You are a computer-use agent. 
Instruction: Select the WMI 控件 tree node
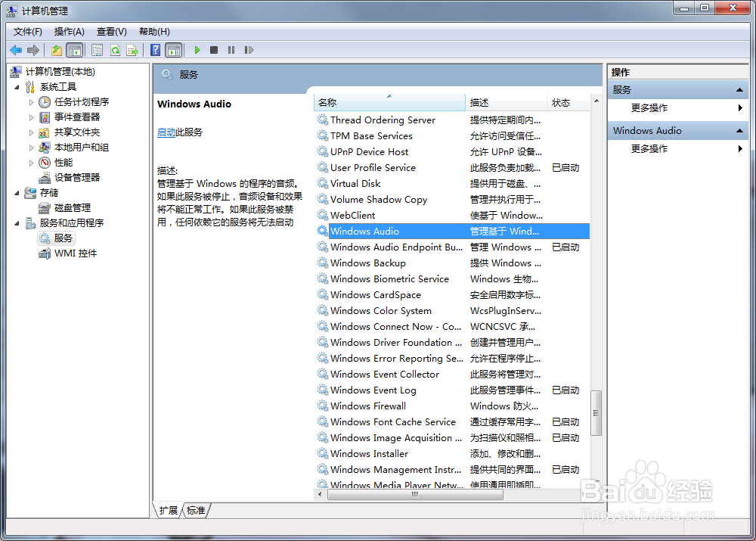(x=75, y=253)
